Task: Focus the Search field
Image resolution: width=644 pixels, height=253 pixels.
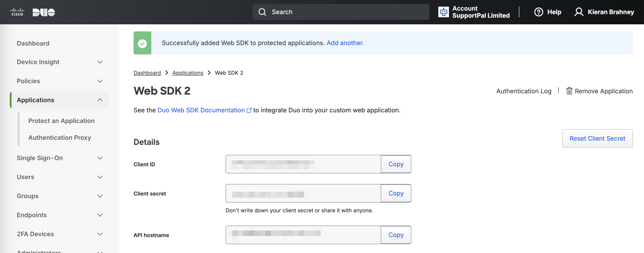Action: coord(341,12)
